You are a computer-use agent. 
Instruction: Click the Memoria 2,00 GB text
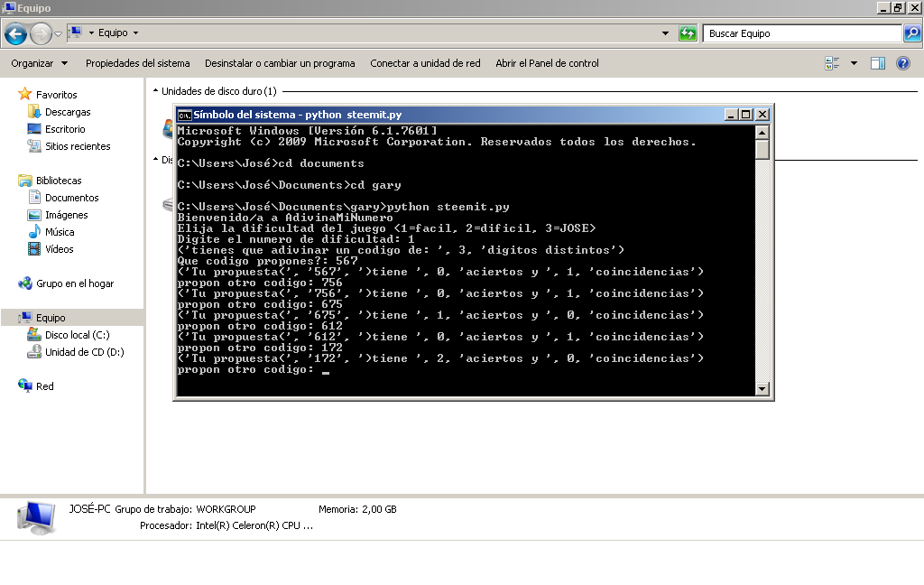coord(357,509)
